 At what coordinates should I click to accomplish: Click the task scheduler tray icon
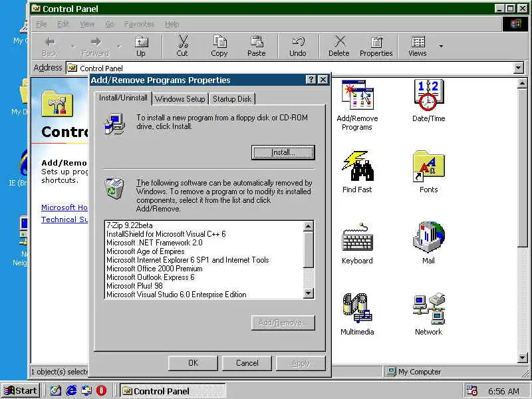click(x=471, y=390)
